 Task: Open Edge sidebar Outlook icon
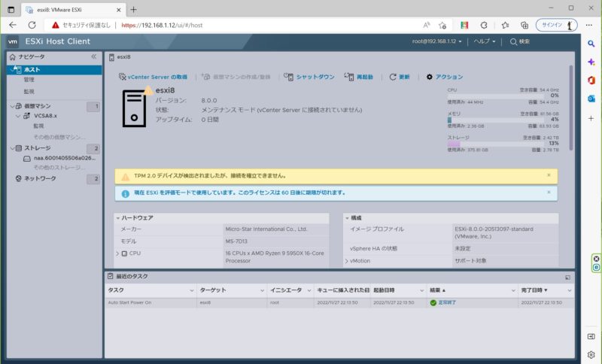pyautogui.click(x=591, y=99)
